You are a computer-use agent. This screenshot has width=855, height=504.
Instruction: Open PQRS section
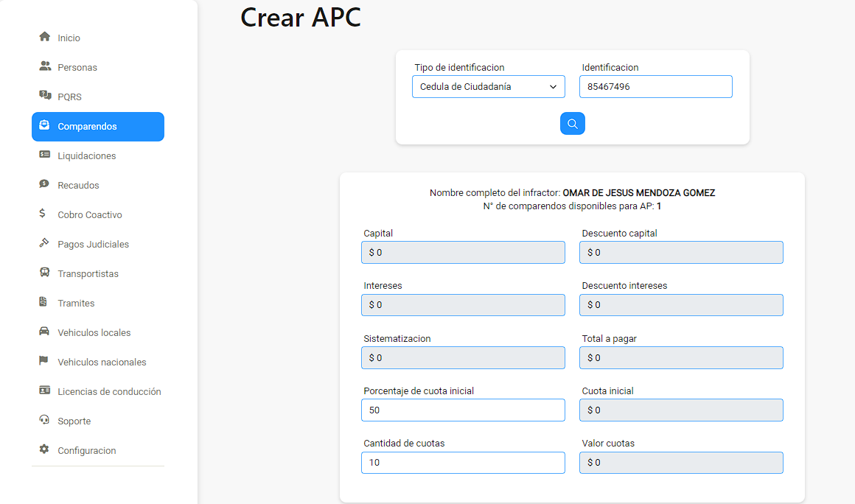coord(98,97)
